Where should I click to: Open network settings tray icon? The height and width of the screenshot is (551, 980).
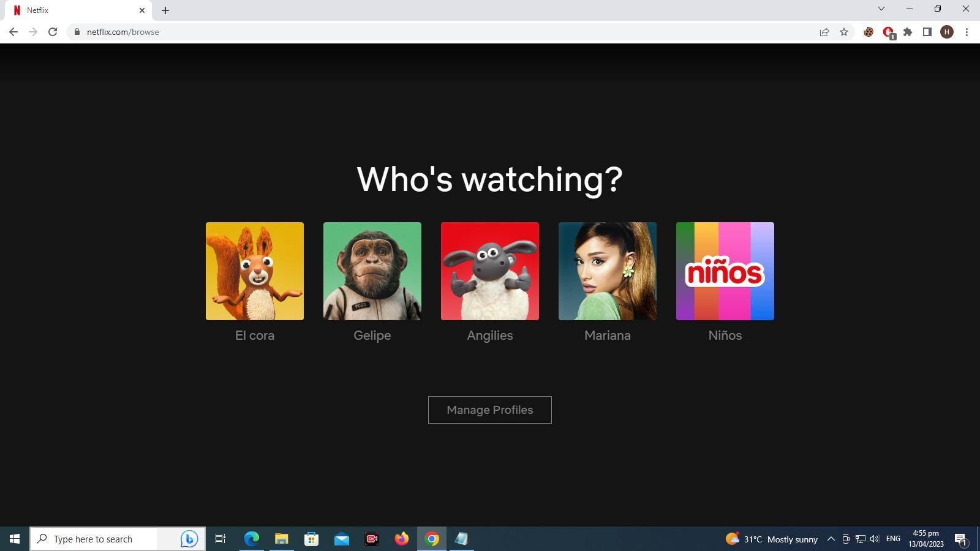click(861, 539)
